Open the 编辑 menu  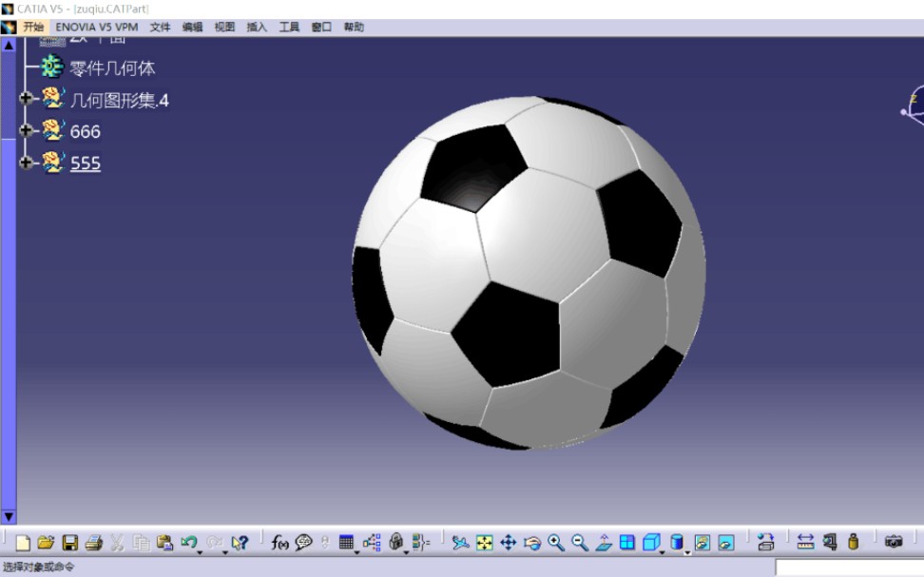click(192, 28)
